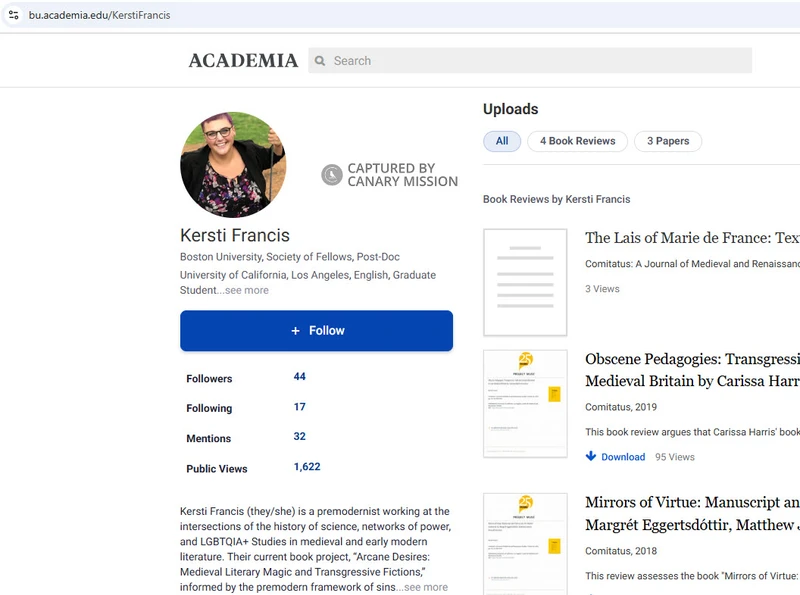The width and height of the screenshot is (800, 595).
Task: Open Mirrors of Virtue document thumbnail
Action: pyautogui.click(x=525, y=544)
